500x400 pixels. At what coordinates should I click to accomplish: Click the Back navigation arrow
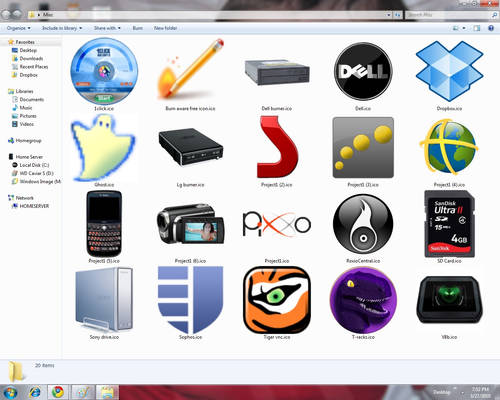(x=6, y=14)
